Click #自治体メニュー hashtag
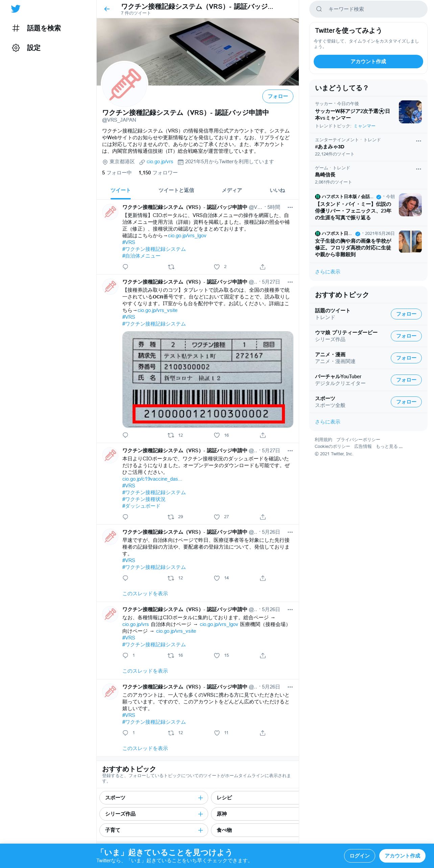The width and height of the screenshot is (434, 868). (x=141, y=256)
